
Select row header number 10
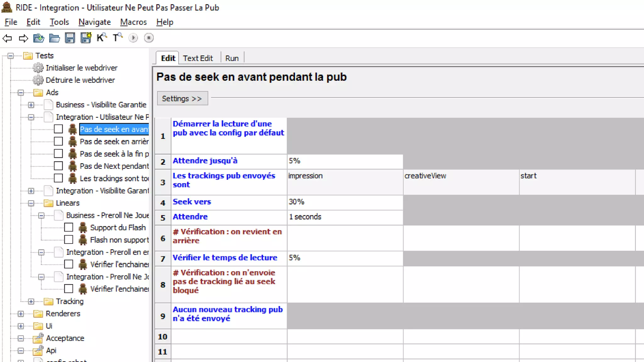[x=163, y=337]
